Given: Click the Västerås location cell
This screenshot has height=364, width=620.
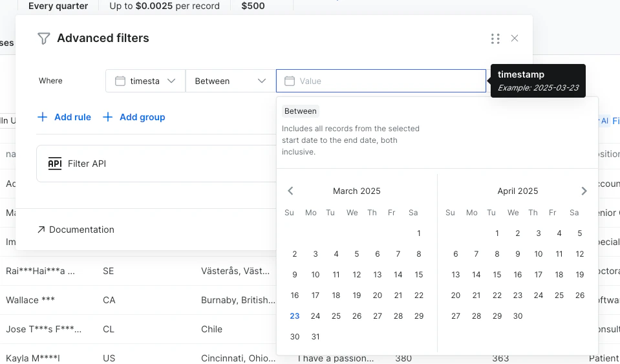Looking at the screenshot, I should click(235, 271).
